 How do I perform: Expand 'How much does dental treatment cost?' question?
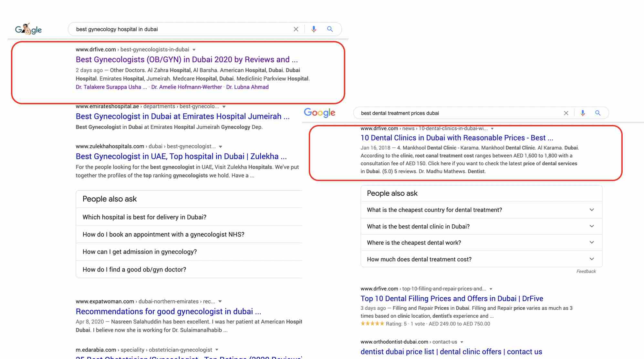[x=481, y=259]
